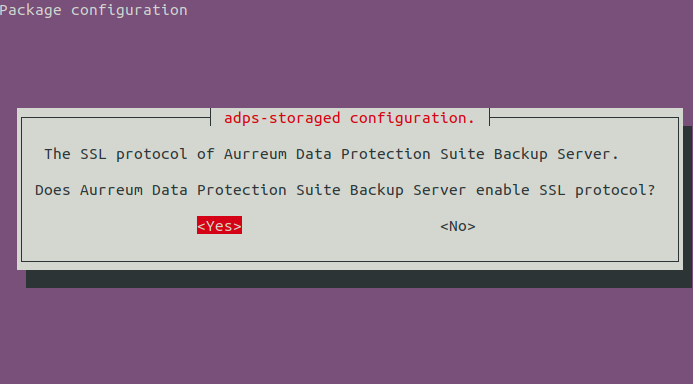Click "SSL" in the first description line

[93, 154]
